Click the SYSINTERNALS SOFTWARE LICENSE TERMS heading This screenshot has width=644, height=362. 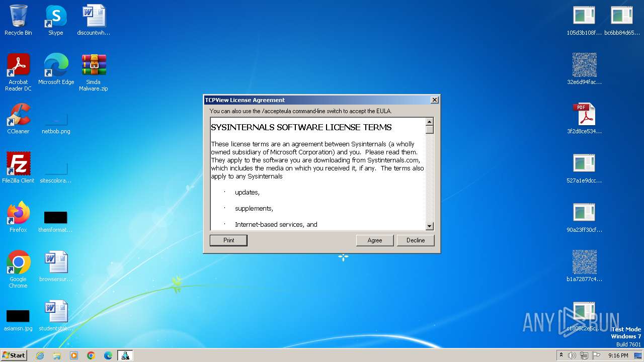tap(301, 127)
